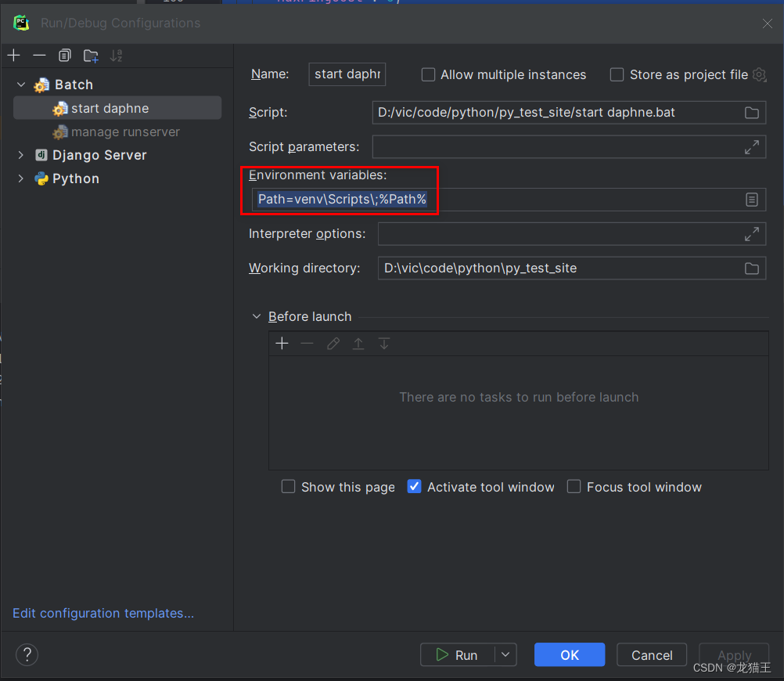
Task: Open the Environment variables editor
Action: [x=751, y=200]
